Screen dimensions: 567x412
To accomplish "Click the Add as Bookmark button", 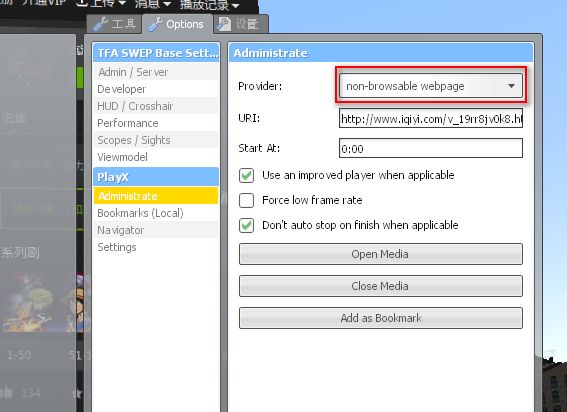I will (x=381, y=318).
